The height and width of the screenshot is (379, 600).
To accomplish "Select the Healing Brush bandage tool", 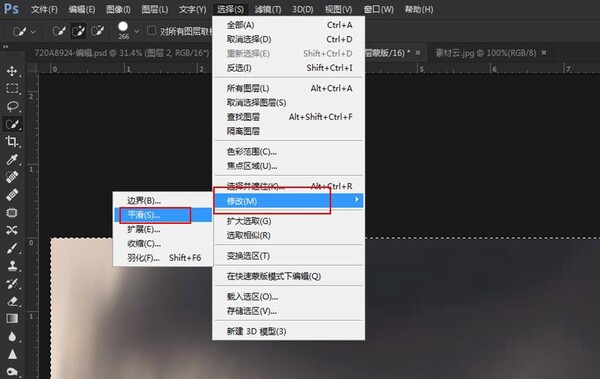I will click(12, 194).
